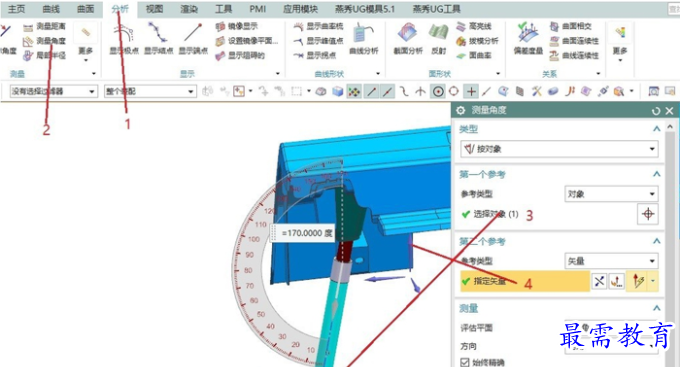Screen dimensions: 681x367
Task: Switch to the 曲线 tab
Action: coord(51,9)
